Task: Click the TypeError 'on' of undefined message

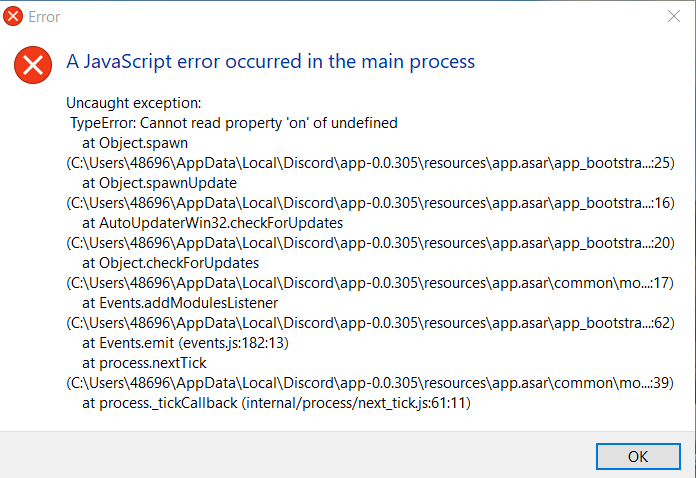Action: (x=234, y=123)
